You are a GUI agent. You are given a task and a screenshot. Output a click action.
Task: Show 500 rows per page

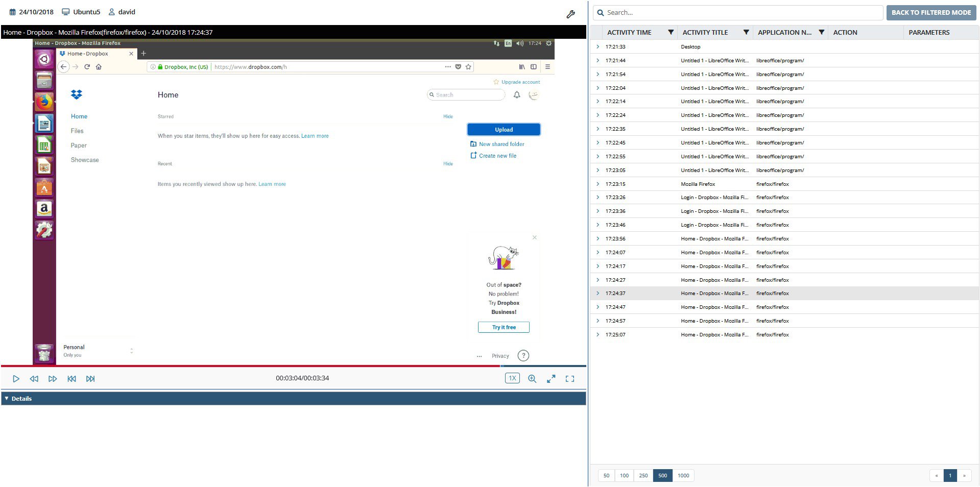662,475
